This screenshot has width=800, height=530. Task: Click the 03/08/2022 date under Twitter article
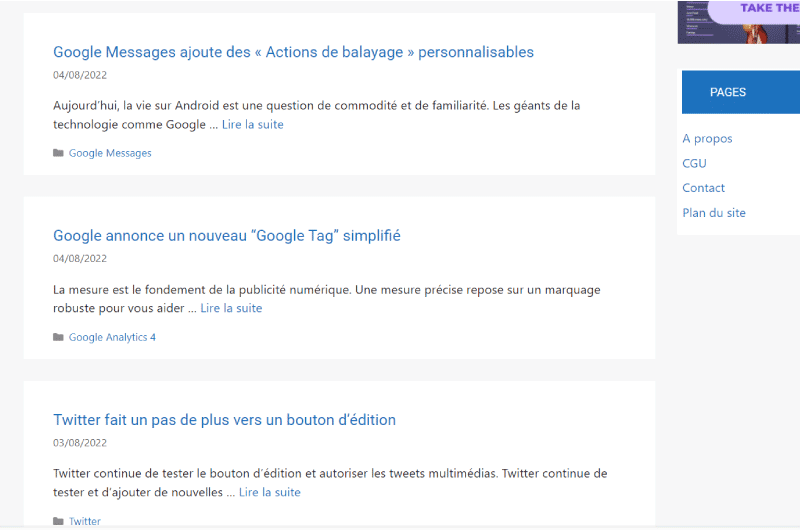point(80,443)
